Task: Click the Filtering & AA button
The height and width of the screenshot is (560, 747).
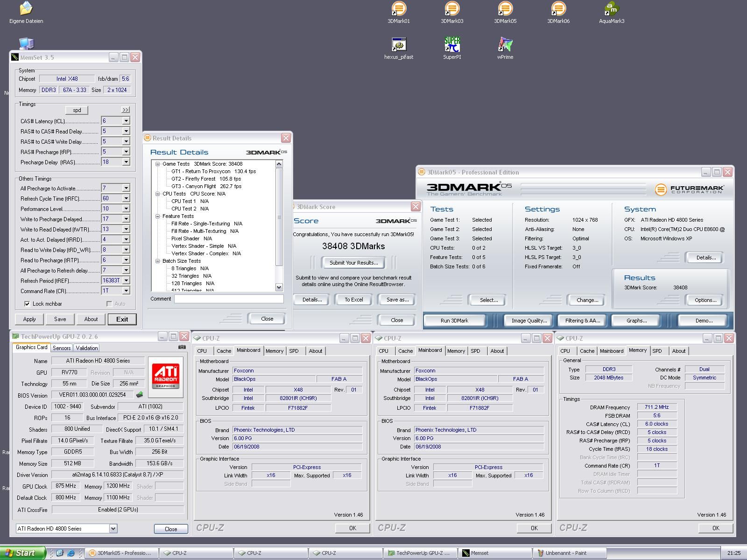Action: [583, 321]
